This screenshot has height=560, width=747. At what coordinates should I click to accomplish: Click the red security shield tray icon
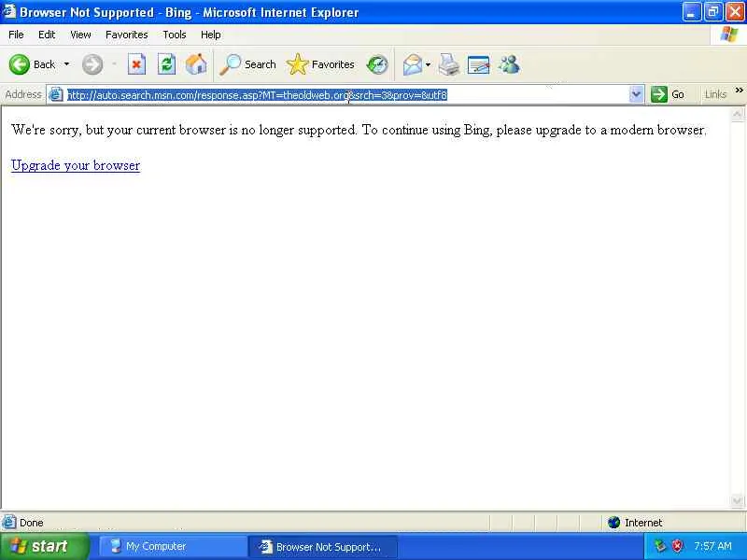677,546
